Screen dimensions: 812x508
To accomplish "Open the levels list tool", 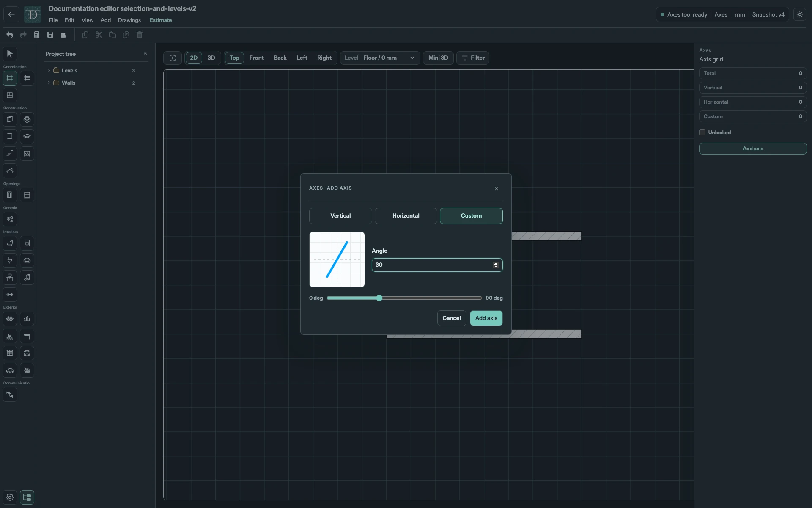I will [x=27, y=78].
